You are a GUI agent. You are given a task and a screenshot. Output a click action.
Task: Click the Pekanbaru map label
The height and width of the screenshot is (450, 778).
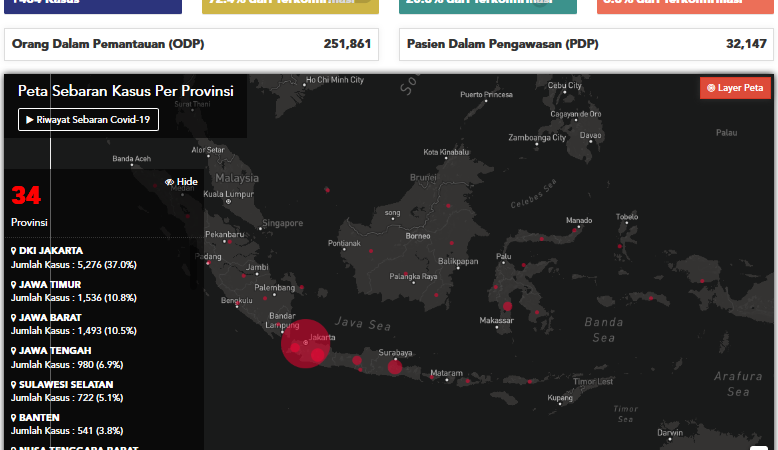coord(225,234)
